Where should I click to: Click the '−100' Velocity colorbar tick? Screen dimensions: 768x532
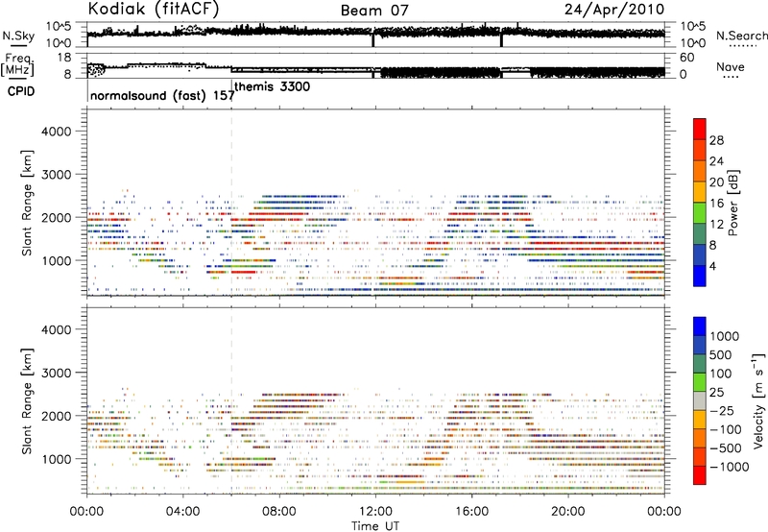click(726, 429)
